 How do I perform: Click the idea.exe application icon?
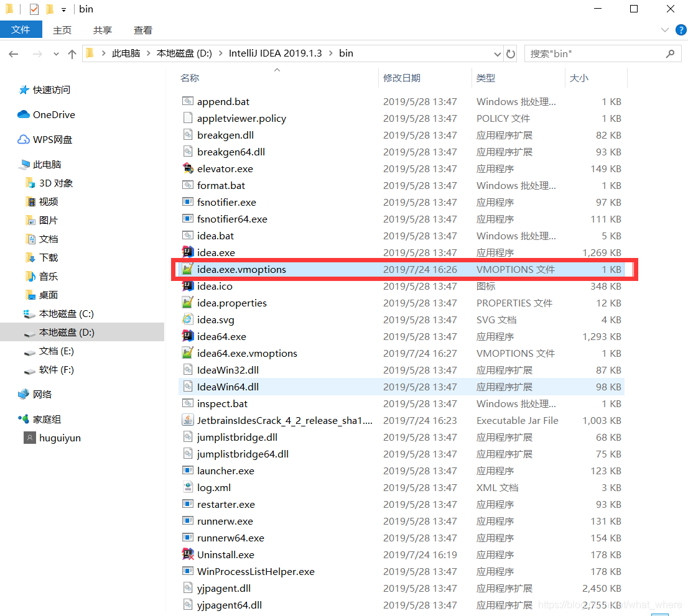pyautogui.click(x=188, y=252)
